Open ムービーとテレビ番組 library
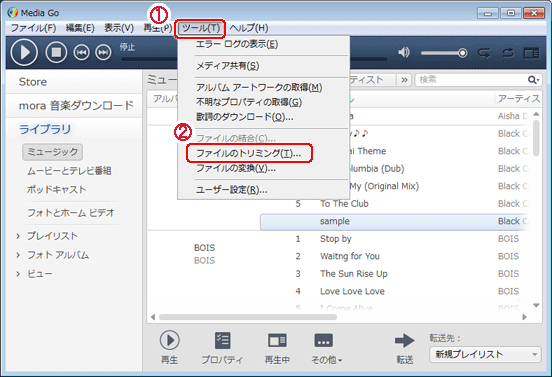The image size is (552, 377). pos(69,171)
